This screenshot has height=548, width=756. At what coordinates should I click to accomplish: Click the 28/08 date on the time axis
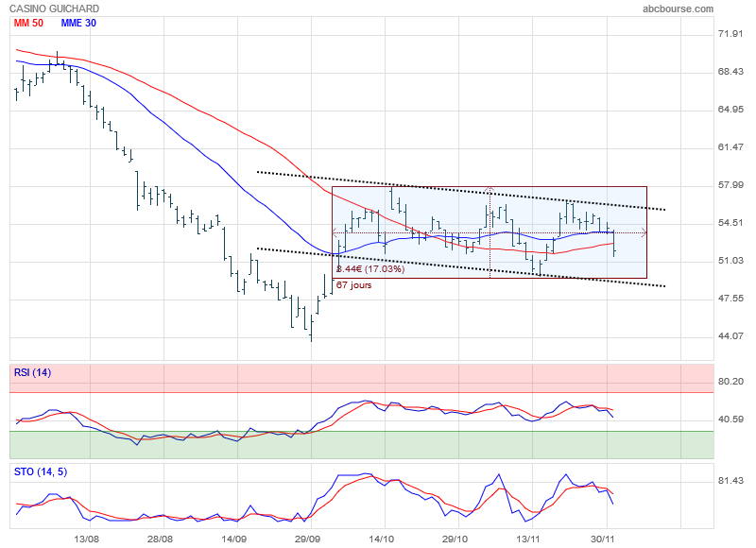(x=160, y=539)
